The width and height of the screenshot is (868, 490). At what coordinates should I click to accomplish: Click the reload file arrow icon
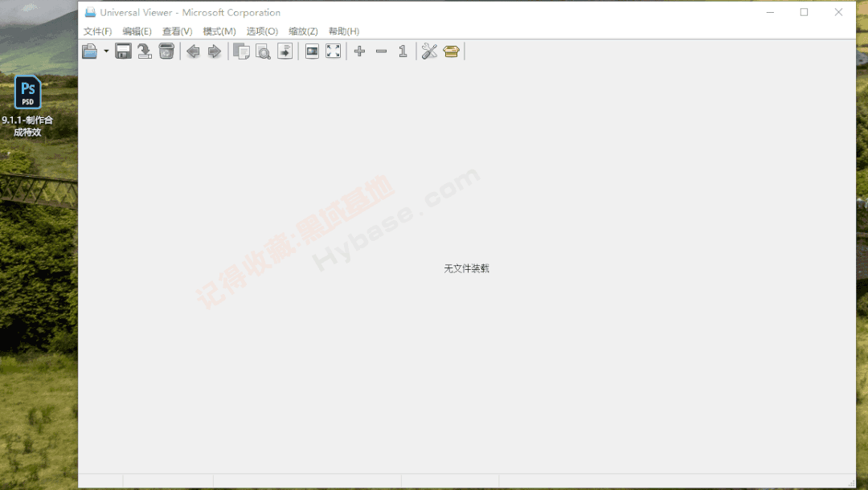click(145, 51)
